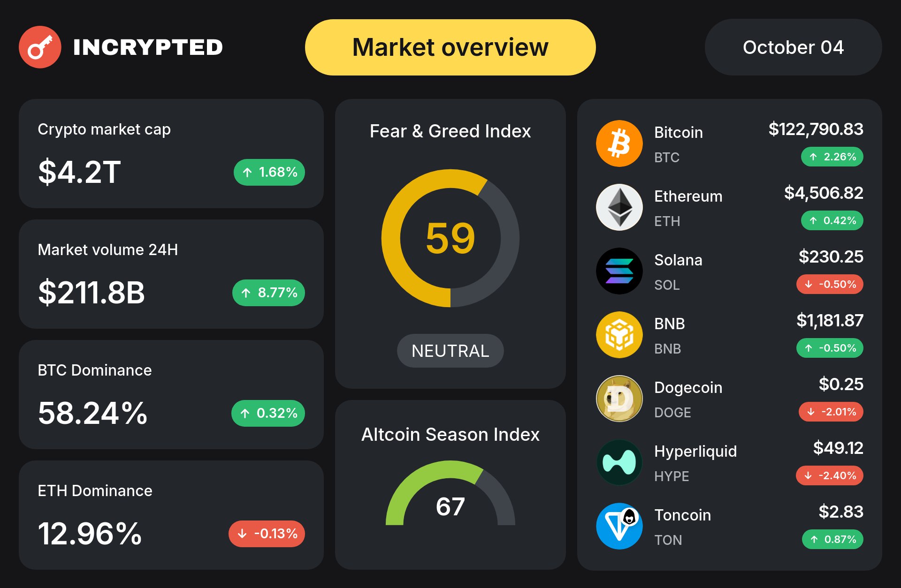
Task: Click the NEUTRAL sentiment badge
Action: (450, 351)
